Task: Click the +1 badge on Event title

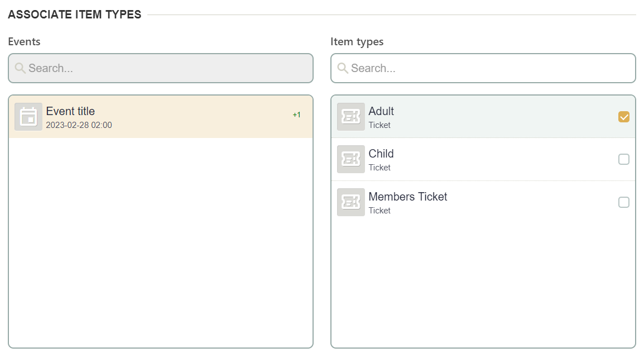Action: (296, 115)
